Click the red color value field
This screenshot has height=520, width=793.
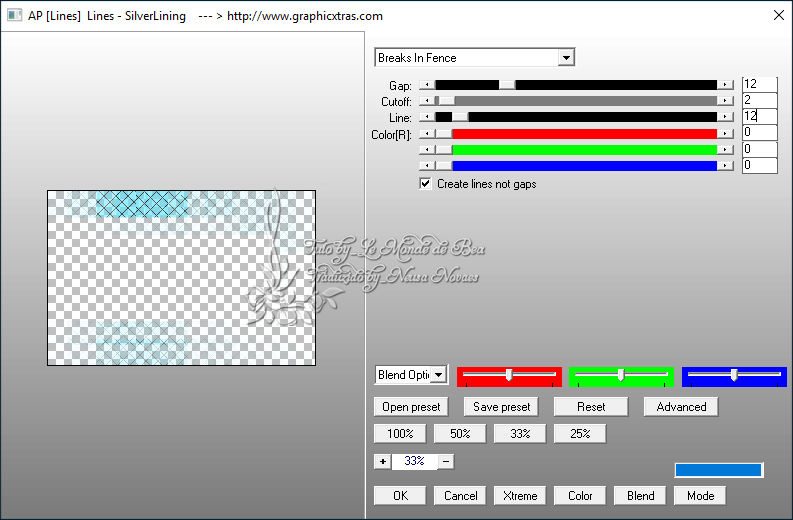pyautogui.click(x=759, y=133)
